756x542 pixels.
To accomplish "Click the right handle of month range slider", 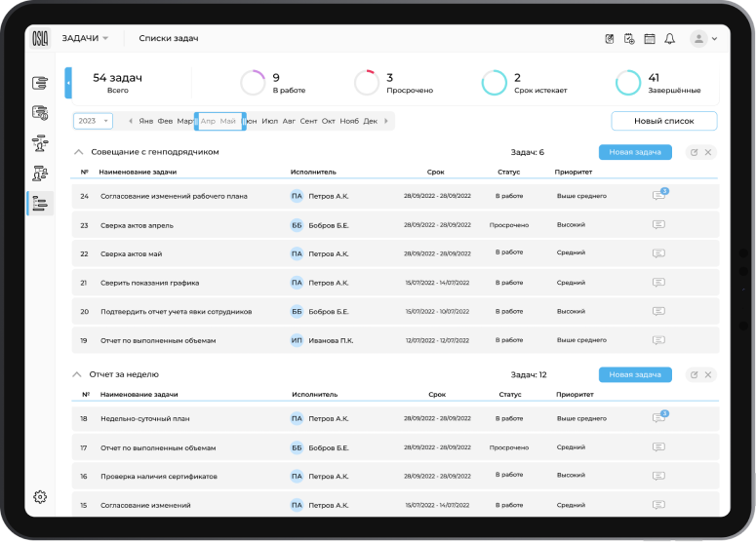I will tap(244, 121).
